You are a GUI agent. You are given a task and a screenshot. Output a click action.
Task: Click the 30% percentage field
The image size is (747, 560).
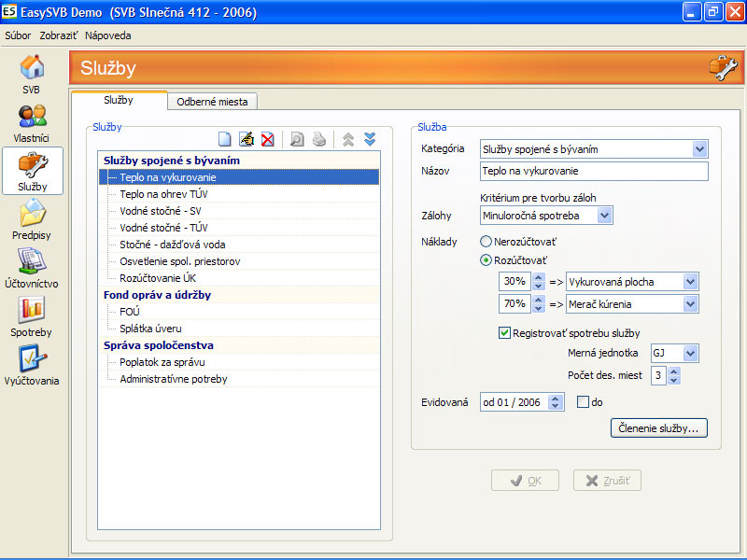tap(514, 282)
